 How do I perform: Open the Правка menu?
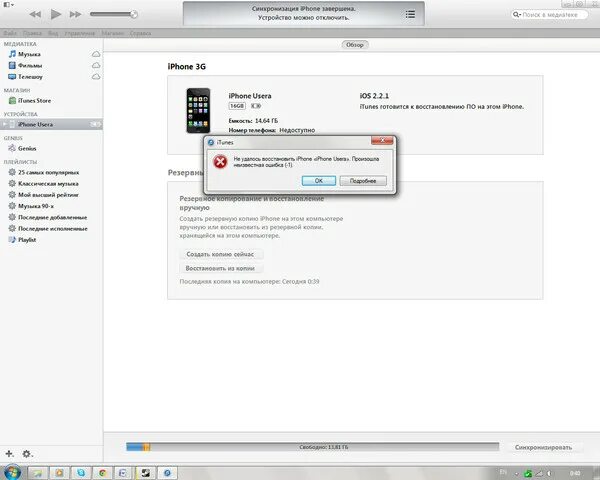point(32,33)
